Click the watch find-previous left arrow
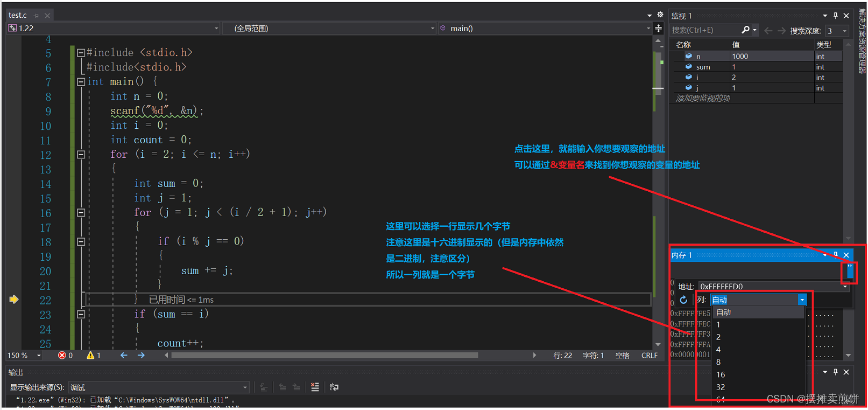Viewport: 868px width, 410px height. point(768,31)
